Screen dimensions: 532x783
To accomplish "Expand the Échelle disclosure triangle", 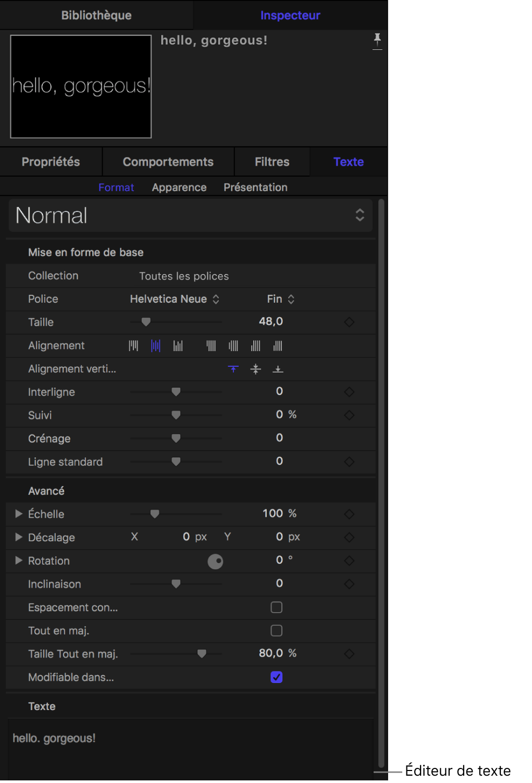I will (x=19, y=514).
